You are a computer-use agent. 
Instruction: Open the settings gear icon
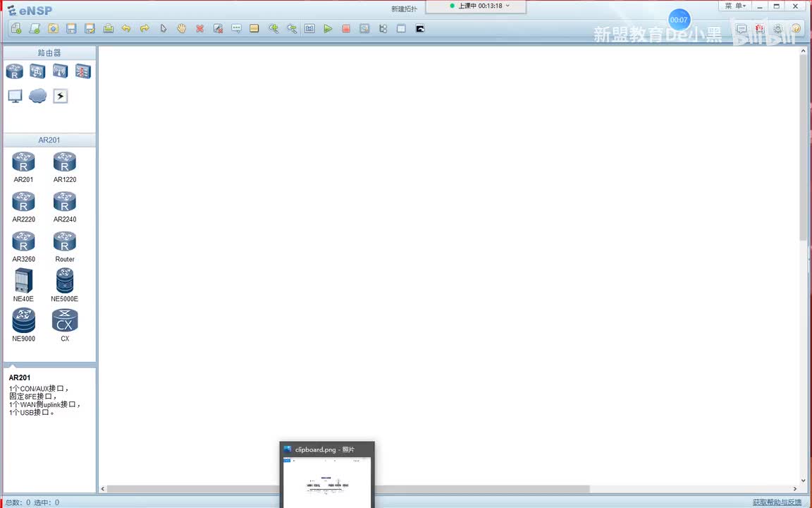tap(778, 29)
